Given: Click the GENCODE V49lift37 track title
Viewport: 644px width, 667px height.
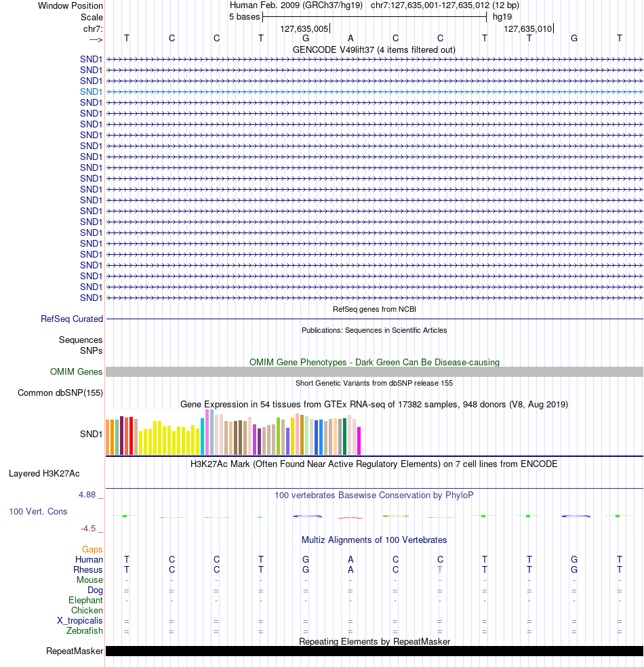Looking at the screenshot, I should (374, 49).
